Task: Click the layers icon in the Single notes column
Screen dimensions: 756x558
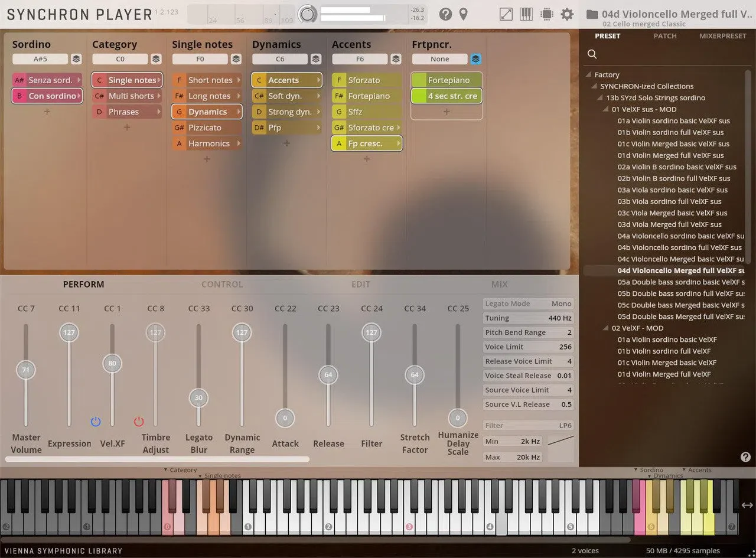Action: (236, 59)
